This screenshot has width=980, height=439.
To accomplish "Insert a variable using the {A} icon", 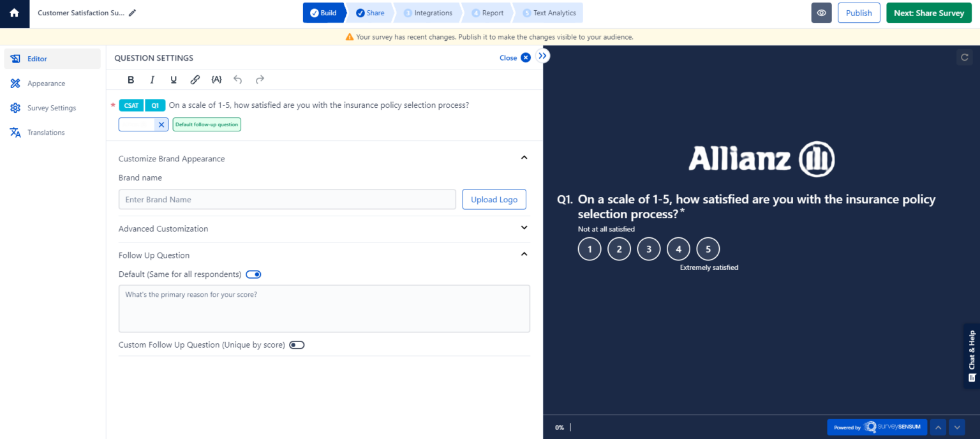I will click(x=216, y=80).
